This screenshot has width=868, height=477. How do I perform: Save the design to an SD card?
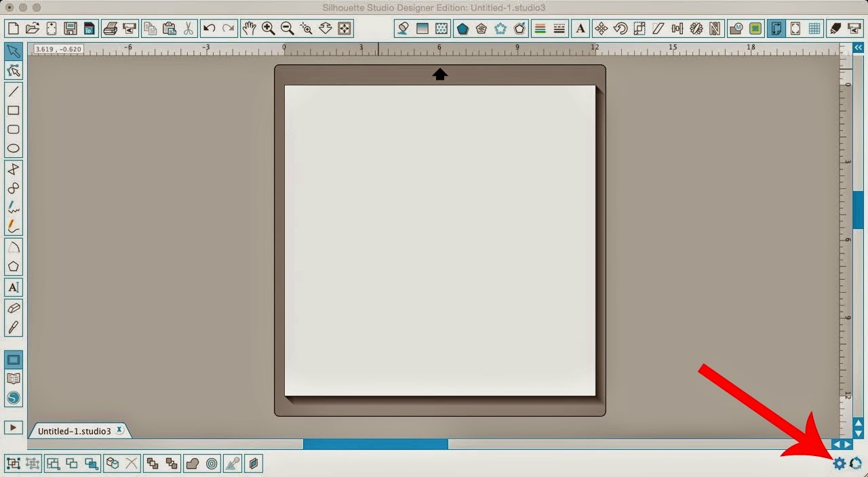point(89,28)
